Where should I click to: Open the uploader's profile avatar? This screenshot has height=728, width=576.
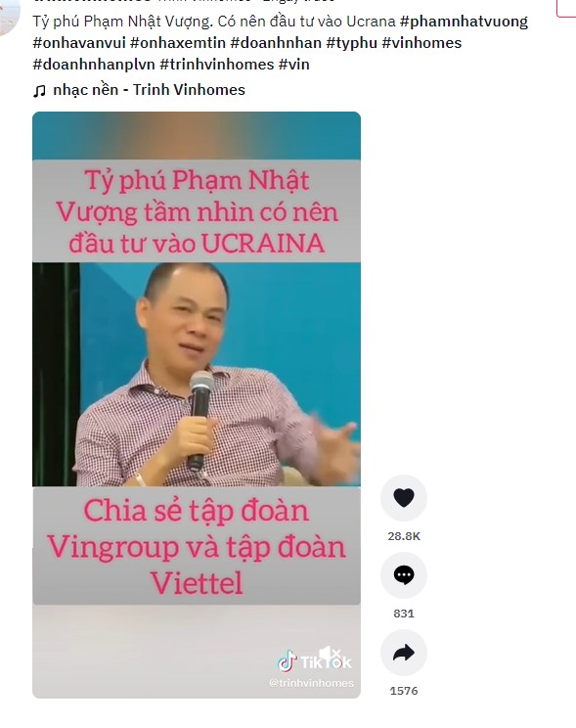click(7, 17)
